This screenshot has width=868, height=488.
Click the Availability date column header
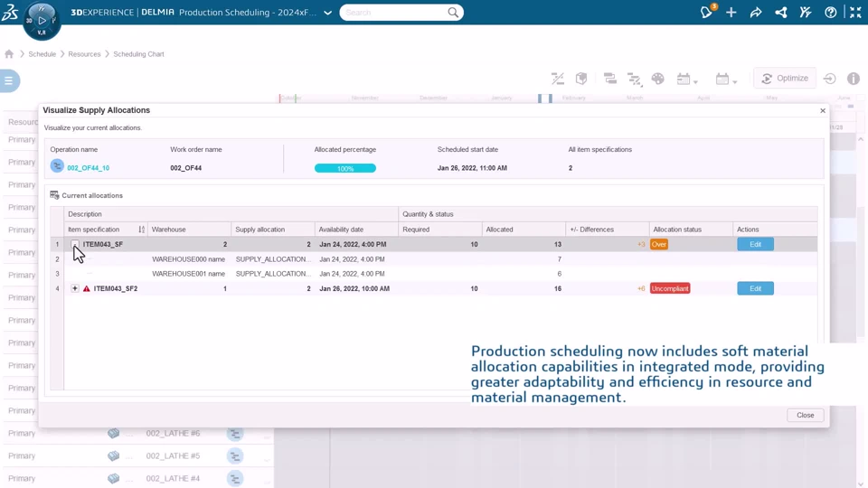coord(356,229)
